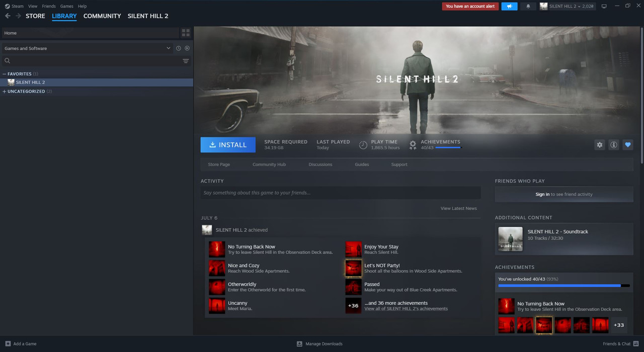Open the Help menu
Viewport: 644px width, 352px height.
pos(82,6)
